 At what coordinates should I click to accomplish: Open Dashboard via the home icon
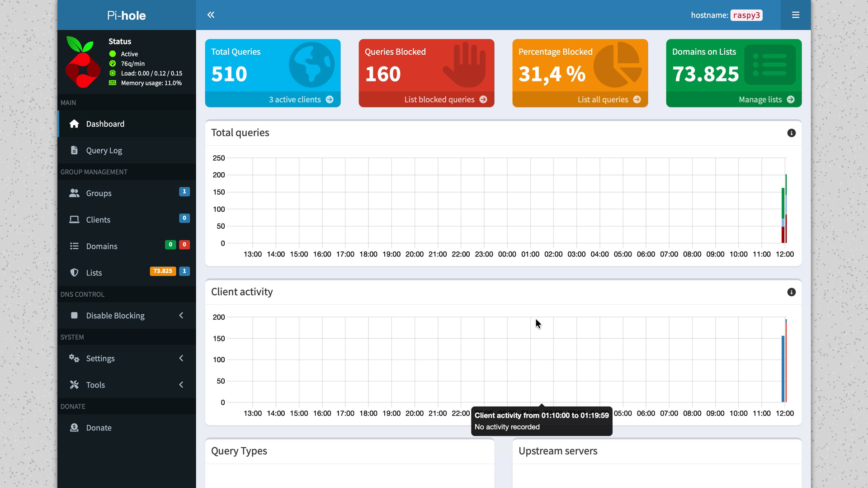click(x=74, y=123)
